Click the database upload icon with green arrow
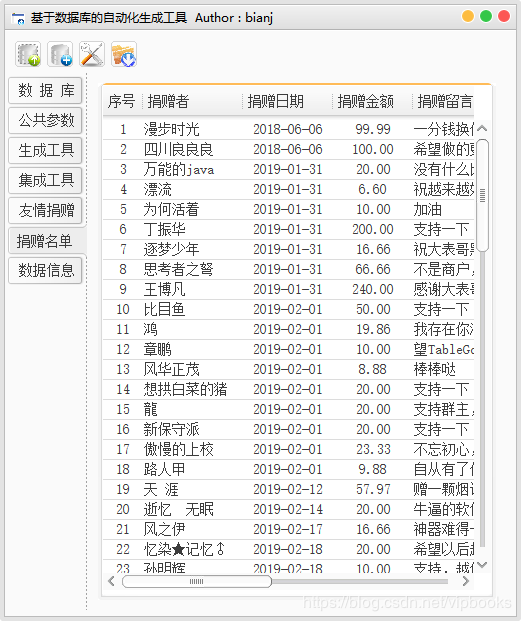The image size is (521, 621). point(28,54)
